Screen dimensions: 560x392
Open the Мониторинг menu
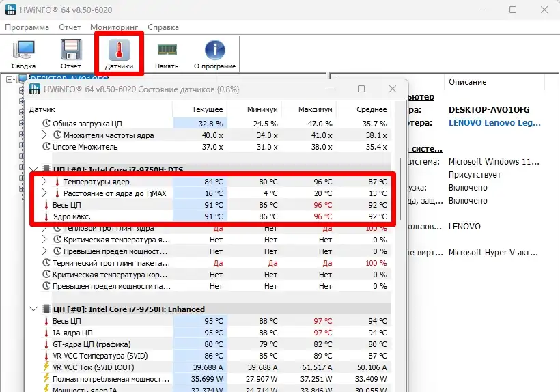pos(114,27)
